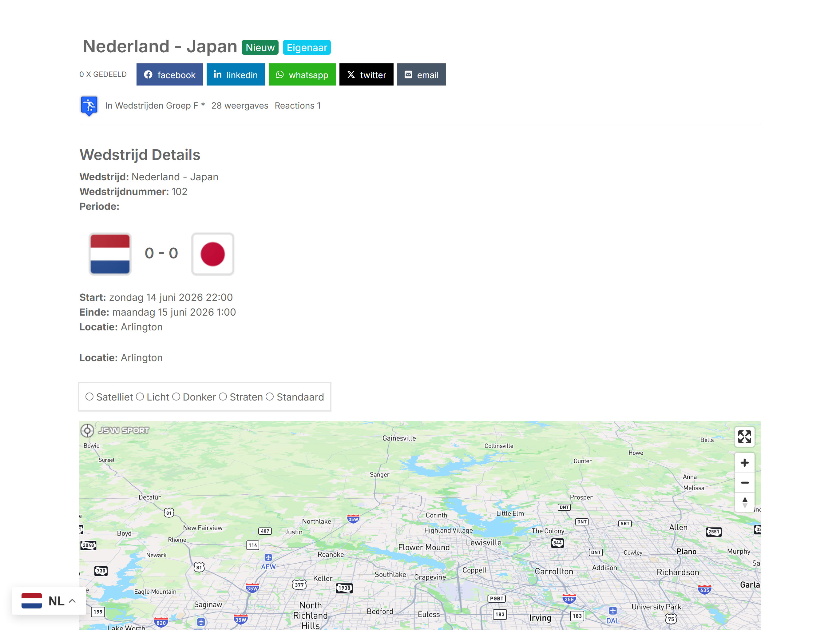The image size is (840, 630).
Task: Click the Netherlands flag image
Action: click(x=110, y=254)
